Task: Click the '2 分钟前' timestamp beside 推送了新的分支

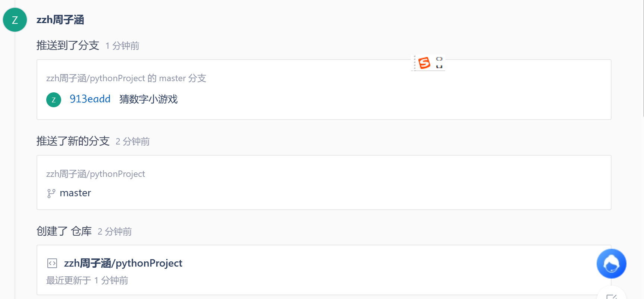Action: [133, 141]
